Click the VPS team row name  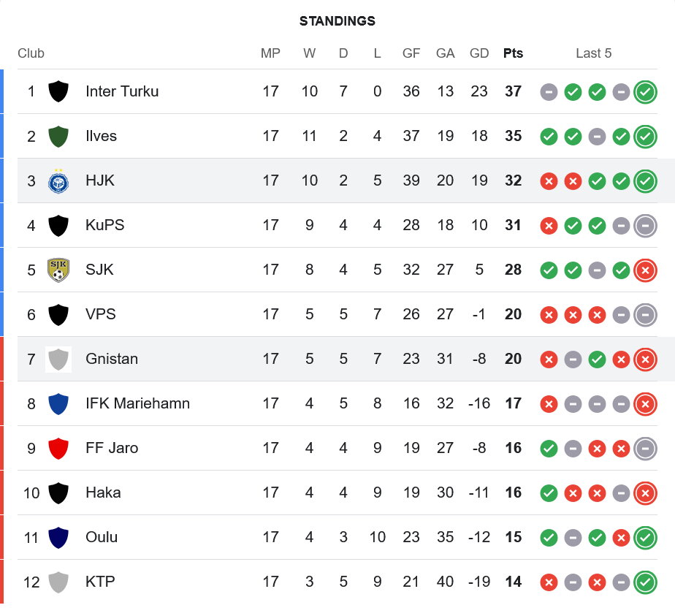click(101, 314)
